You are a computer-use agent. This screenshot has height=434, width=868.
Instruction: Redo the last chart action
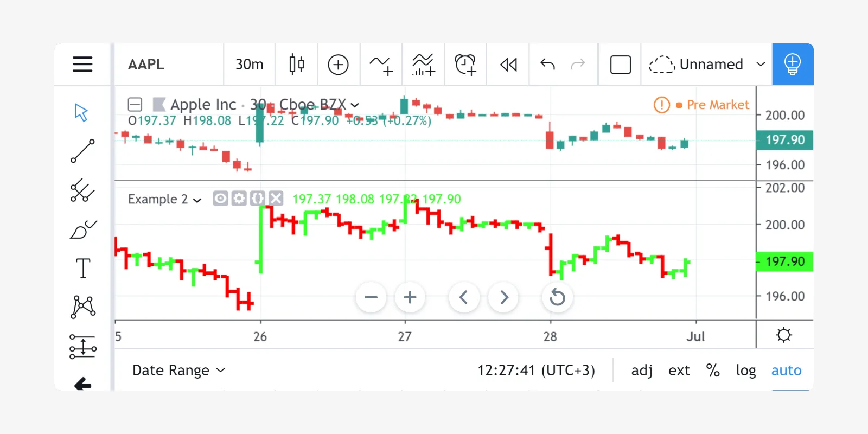(x=578, y=65)
